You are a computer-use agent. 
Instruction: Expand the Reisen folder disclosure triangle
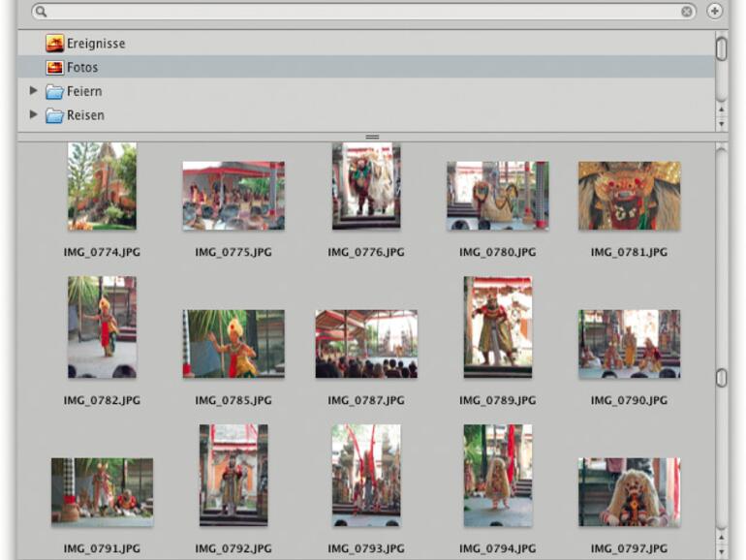pyautogui.click(x=33, y=114)
